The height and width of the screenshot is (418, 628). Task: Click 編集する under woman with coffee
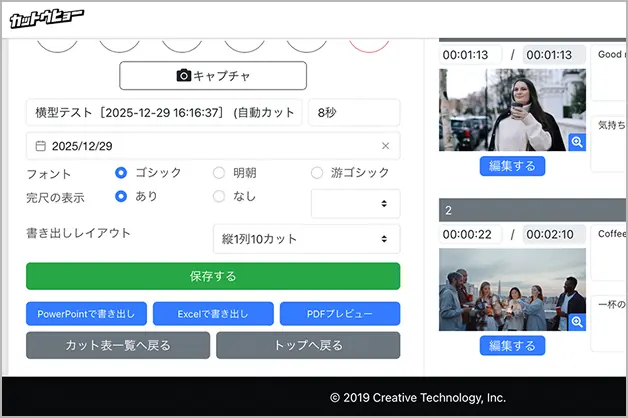click(512, 166)
